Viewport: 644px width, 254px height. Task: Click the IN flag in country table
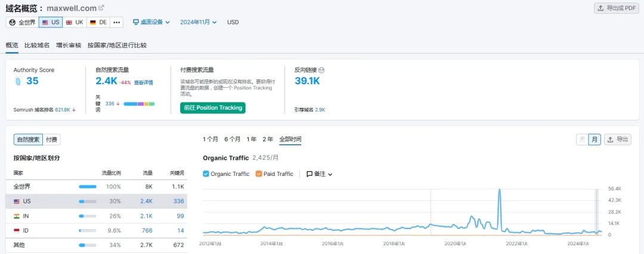tap(17, 216)
